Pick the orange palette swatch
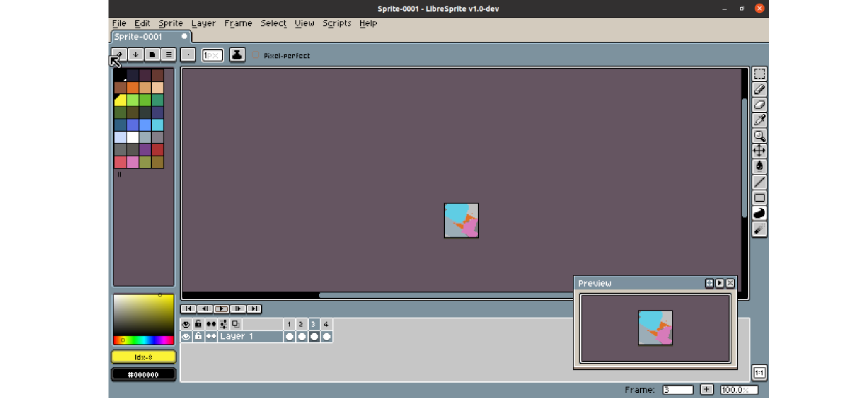This screenshot has width=868, height=398. 132,88
